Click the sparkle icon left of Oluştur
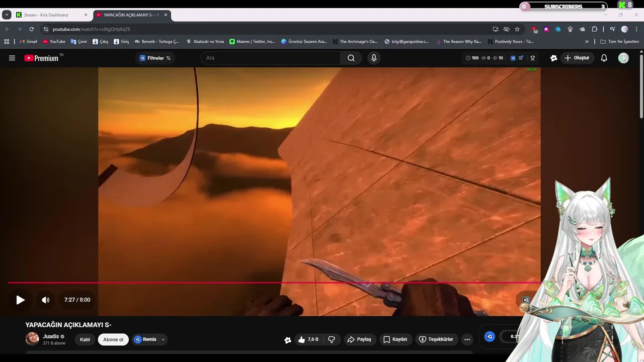Viewport: 644px width, 362px height. [554, 58]
